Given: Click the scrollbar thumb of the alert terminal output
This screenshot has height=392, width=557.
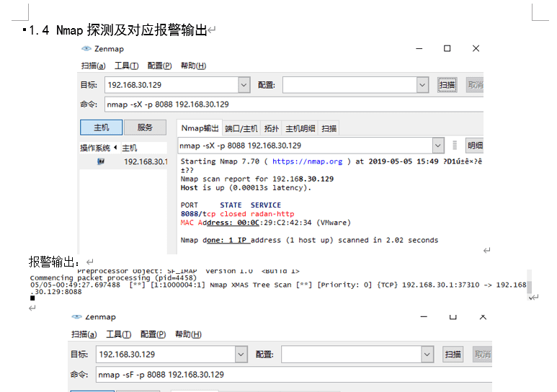Looking at the screenshot, I should 530,287.
